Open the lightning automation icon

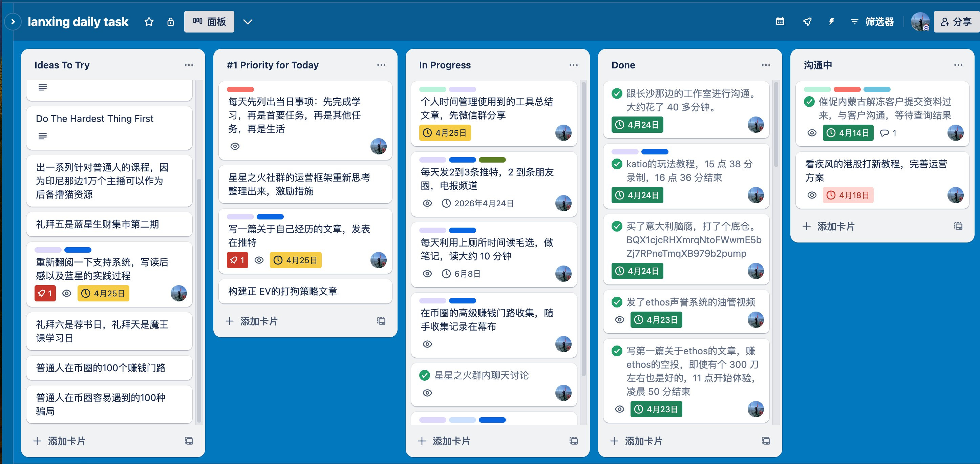[x=831, y=22]
